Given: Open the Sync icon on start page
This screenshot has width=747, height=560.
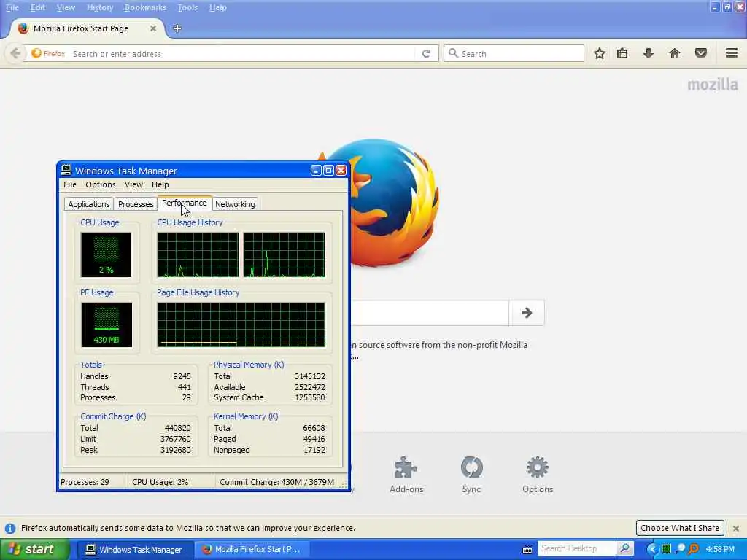Looking at the screenshot, I should tap(472, 467).
